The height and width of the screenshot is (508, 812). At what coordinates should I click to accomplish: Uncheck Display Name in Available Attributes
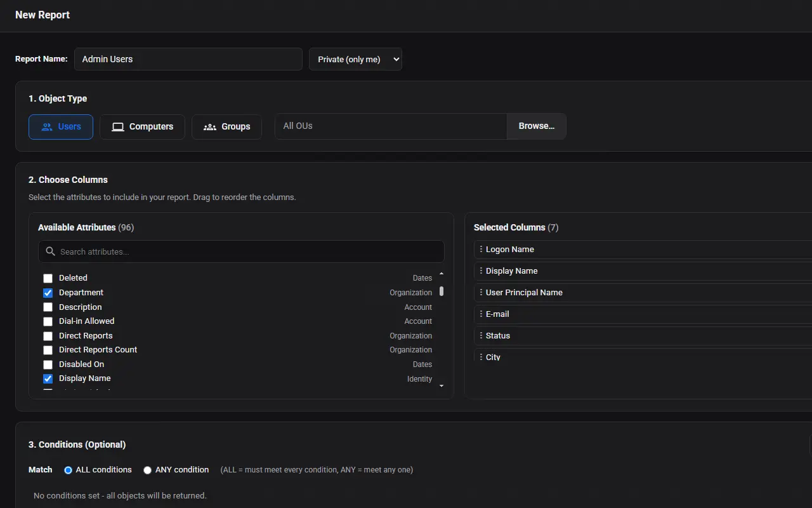(48, 378)
